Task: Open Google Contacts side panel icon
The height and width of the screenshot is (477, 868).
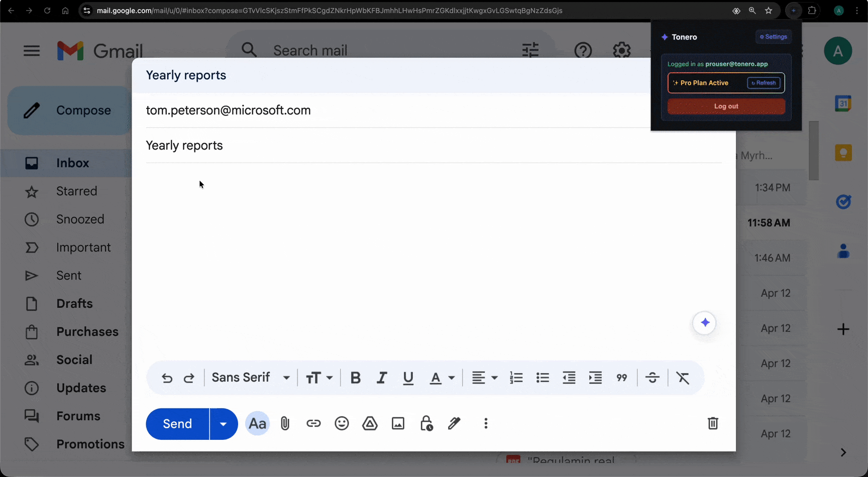Action: pyautogui.click(x=843, y=251)
